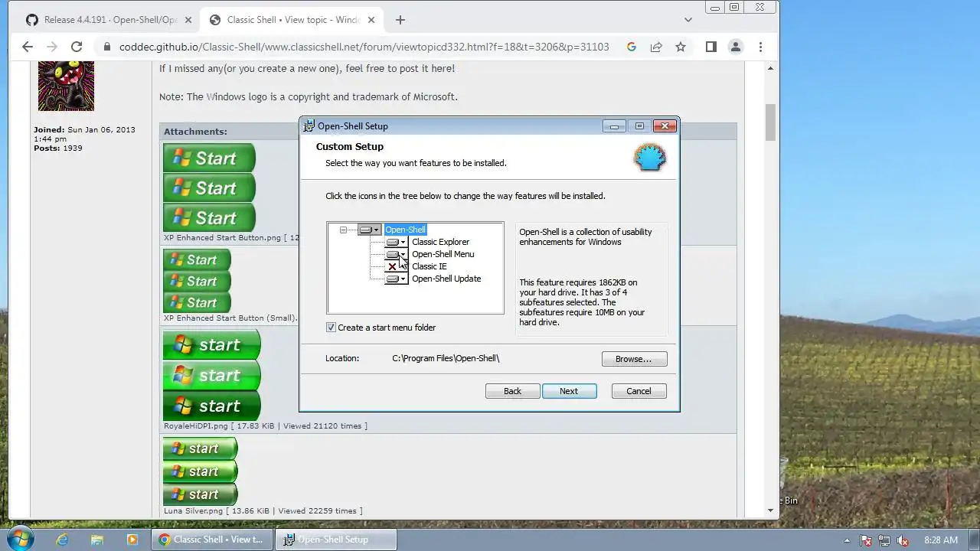Toggle Create a start menu folder checkbox
This screenshot has width=980, height=551.
(331, 328)
